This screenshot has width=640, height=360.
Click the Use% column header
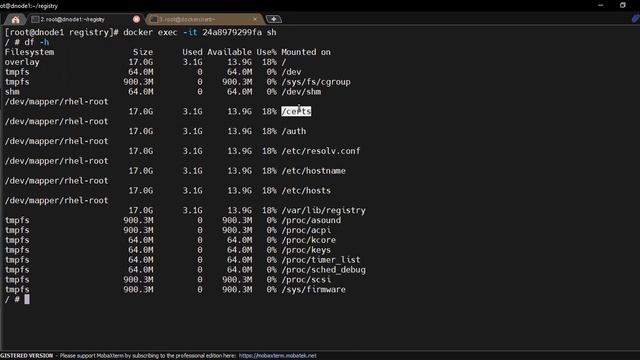click(267, 52)
